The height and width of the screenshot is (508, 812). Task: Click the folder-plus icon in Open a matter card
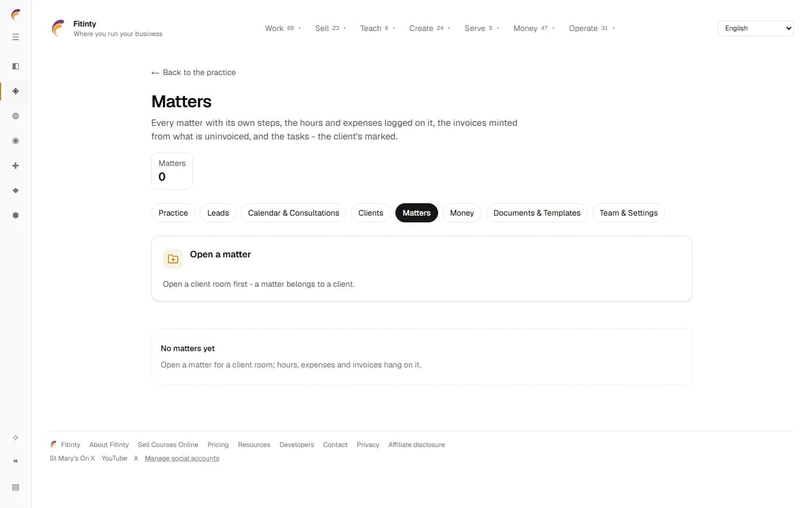pos(173,259)
